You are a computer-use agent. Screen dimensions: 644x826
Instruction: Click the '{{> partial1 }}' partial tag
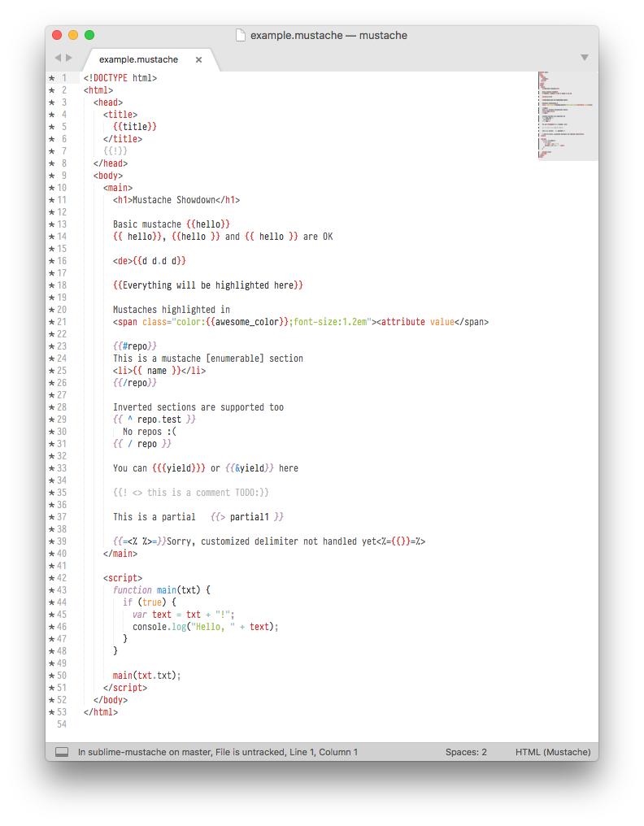tap(247, 517)
